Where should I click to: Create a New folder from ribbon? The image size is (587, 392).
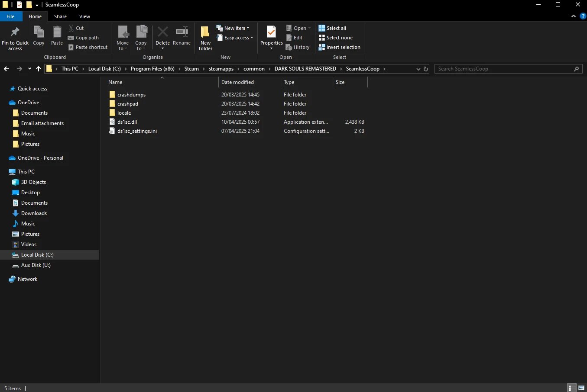(x=205, y=38)
